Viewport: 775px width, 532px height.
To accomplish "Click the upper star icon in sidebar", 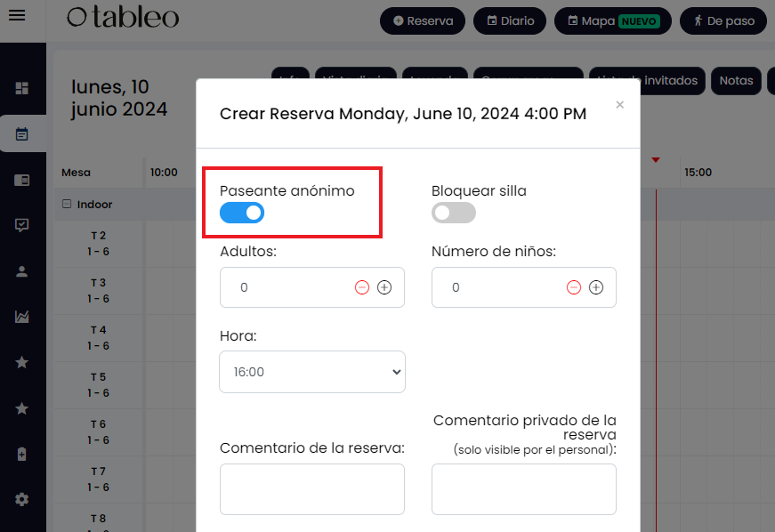I will click(21, 362).
